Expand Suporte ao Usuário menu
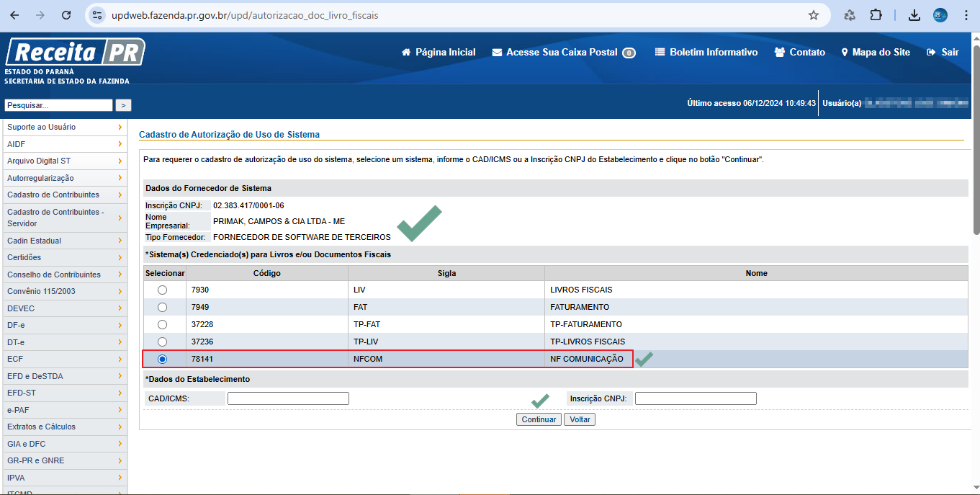Viewport: 980px width, 495px height. pyautogui.click(x=64, y=127)
